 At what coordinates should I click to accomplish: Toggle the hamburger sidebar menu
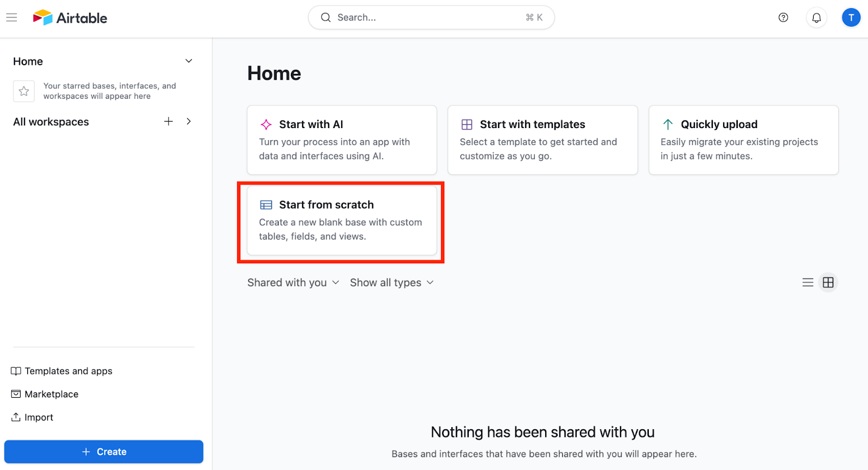[x=11, y=17]
